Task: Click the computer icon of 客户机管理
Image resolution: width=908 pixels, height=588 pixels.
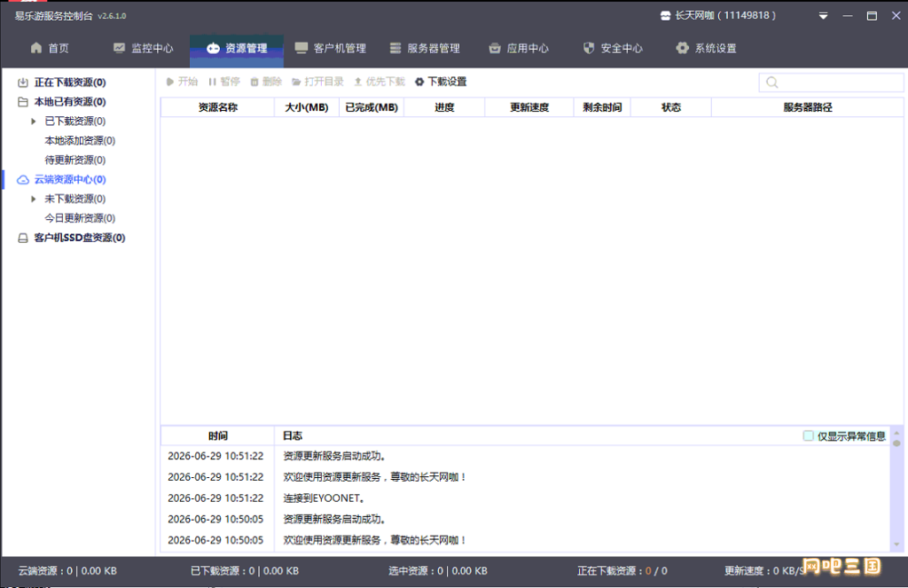Action: (x=301, y=48)
